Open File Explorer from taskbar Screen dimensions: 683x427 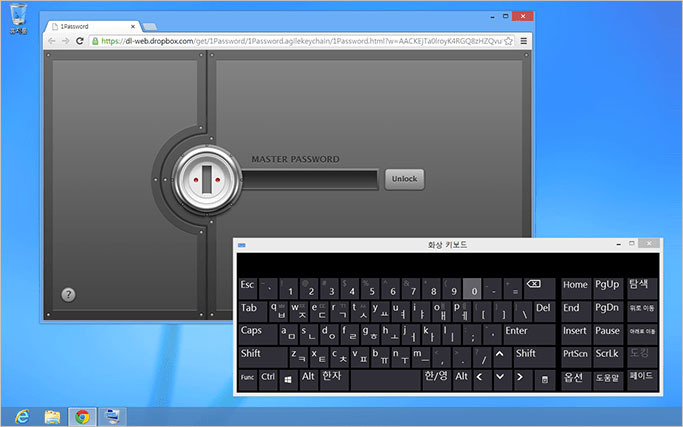coord(52,417)
